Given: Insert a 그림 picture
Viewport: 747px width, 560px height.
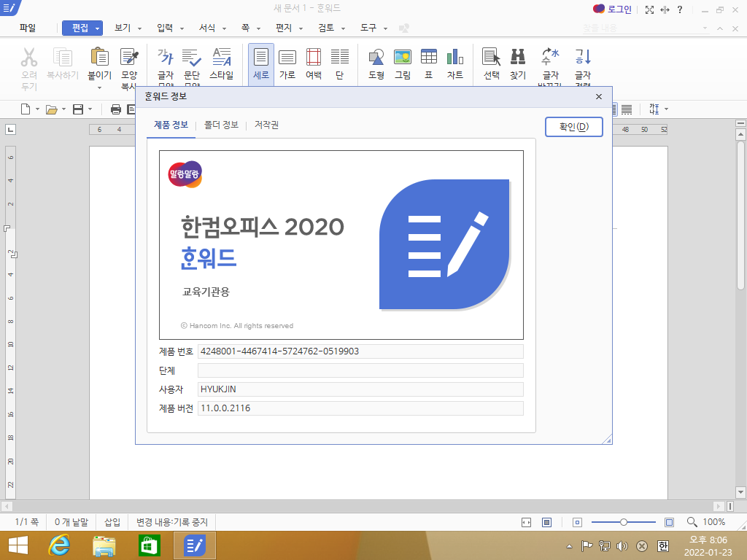Looking at the screenshot, I should [x=403, y=57].
